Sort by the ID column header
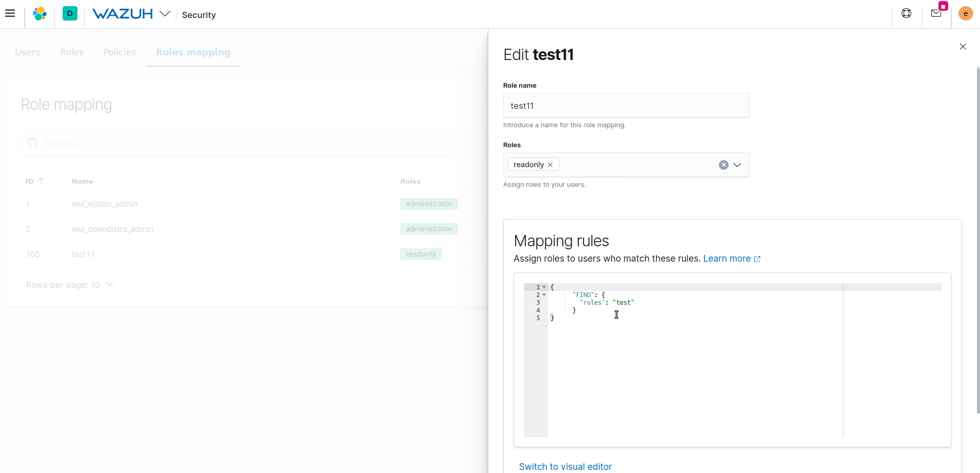This screenshot has height=473, width=980. pos(35,181)
